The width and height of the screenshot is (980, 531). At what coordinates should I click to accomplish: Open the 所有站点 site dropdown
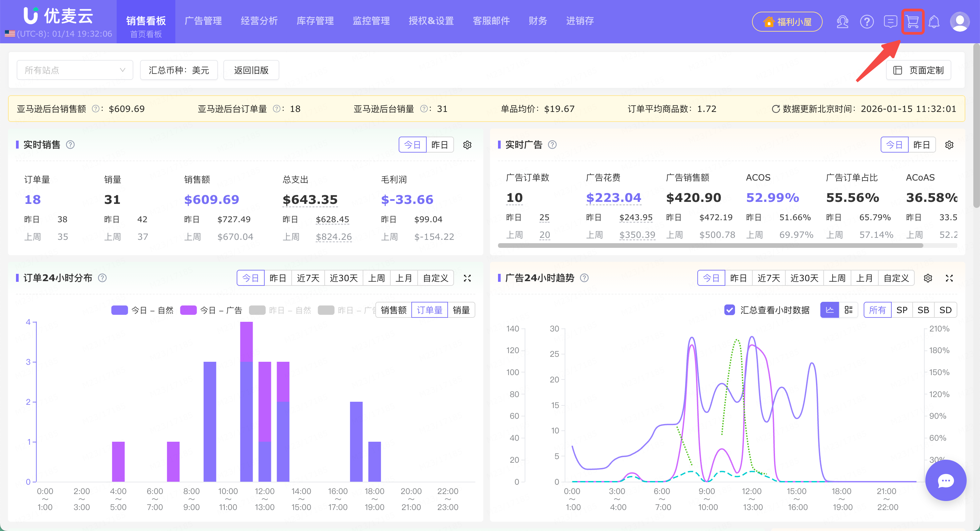tap(75, 70)
